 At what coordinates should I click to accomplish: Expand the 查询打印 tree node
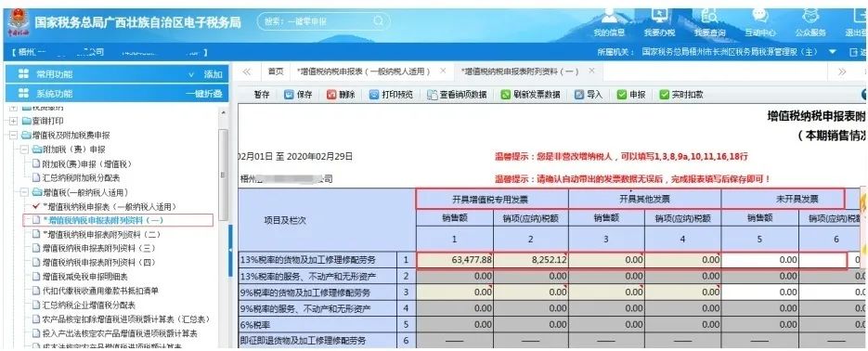click(13, 122)
